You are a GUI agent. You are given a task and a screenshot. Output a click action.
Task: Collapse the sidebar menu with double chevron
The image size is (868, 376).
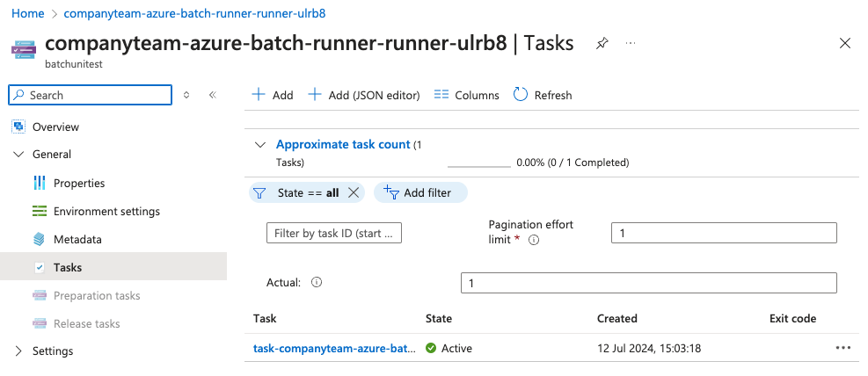point(213,95)
